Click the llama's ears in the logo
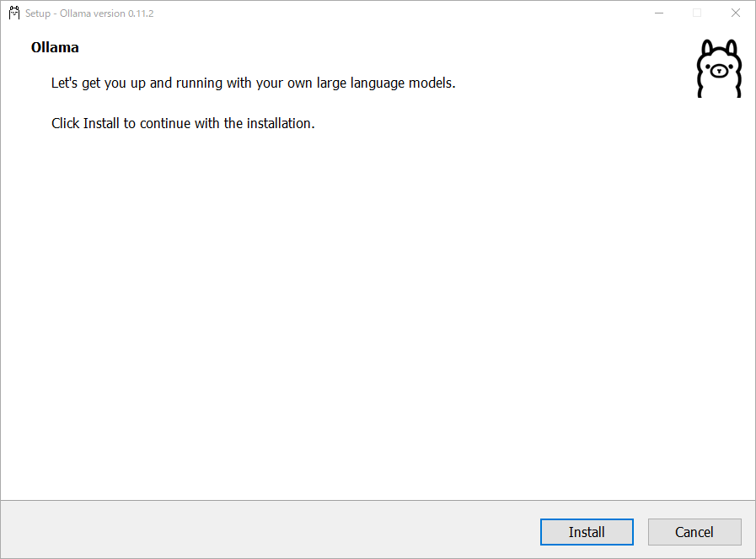Image resolution: width=756 pixels, height=559 pixels. click(x=719, y=48)
